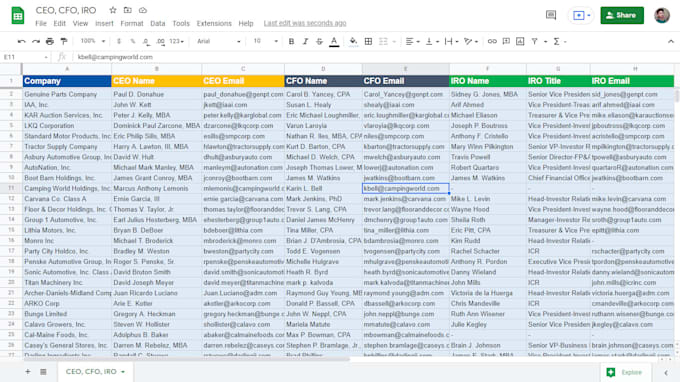680x382 pixels.
Task: Add a new sheet
Action: point(28,372)
